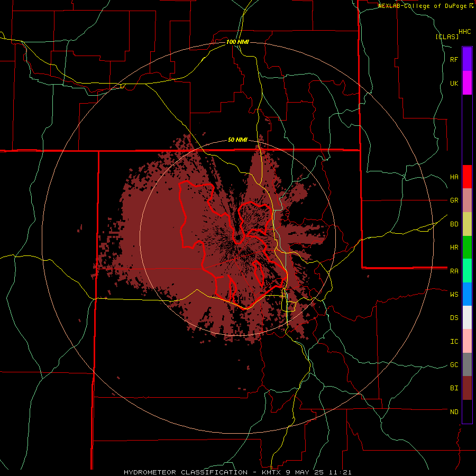Click the RF purple legend swatch
This screenshot has height=476, width=476.
tap(467, 59)
